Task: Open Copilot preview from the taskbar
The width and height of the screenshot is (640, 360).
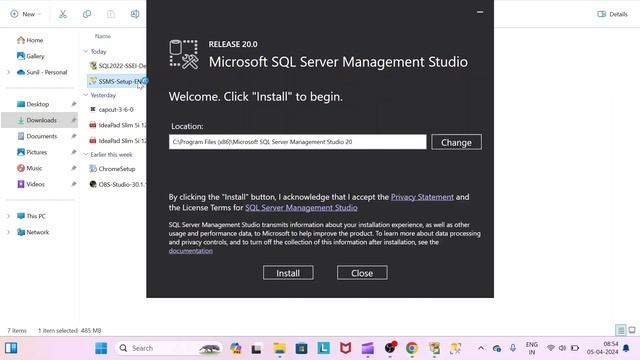Action: (x=236, y=348)
